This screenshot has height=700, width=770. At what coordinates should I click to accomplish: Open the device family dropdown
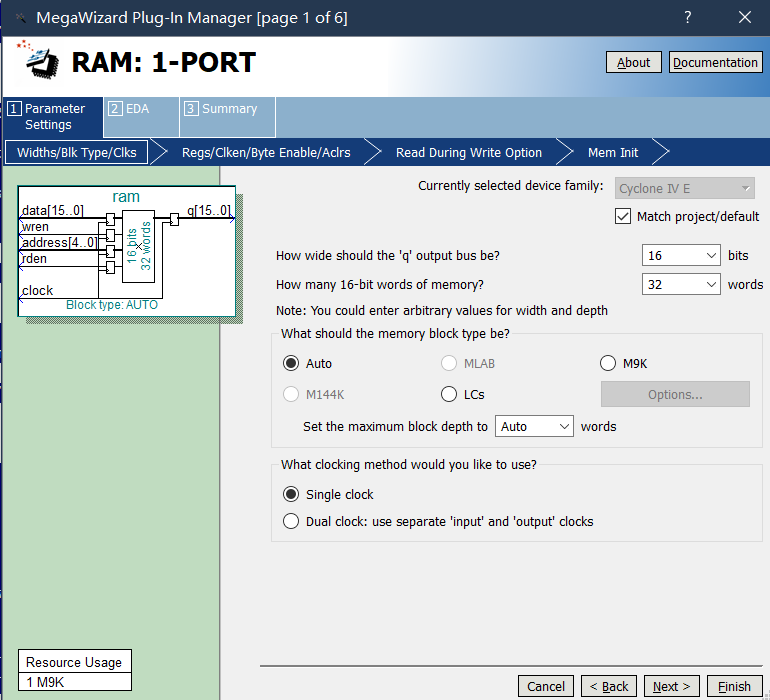685,189
